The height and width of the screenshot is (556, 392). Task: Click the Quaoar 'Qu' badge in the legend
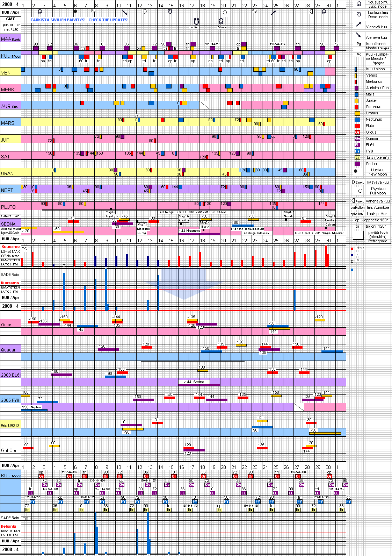[357, 138]
